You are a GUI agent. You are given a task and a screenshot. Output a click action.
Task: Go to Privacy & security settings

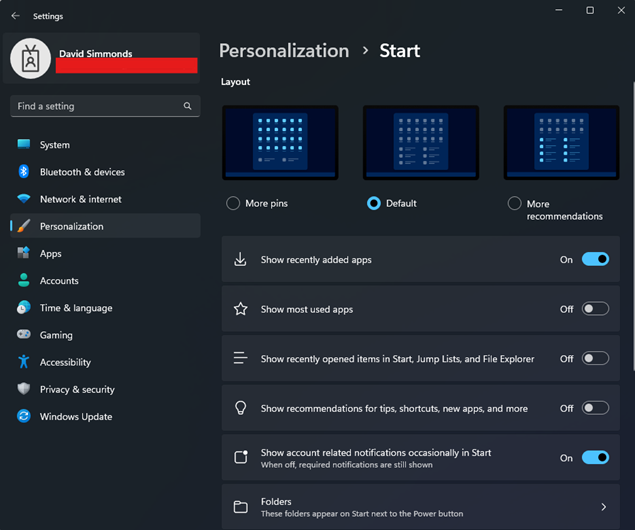105,389
